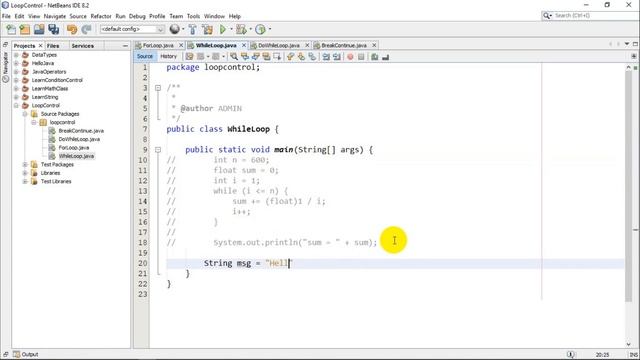
Task: Click the Previous Bookmark editor icon
Action: pyautogui.click(x=290, y=57)
